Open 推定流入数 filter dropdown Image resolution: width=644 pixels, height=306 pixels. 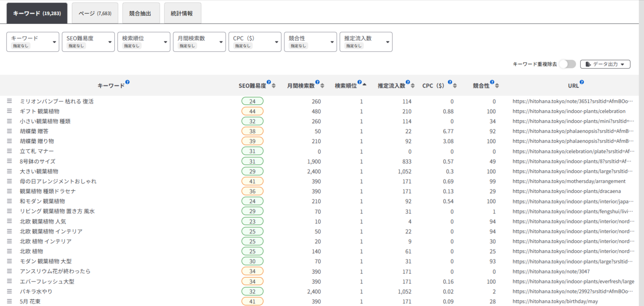tap(366, 42)
